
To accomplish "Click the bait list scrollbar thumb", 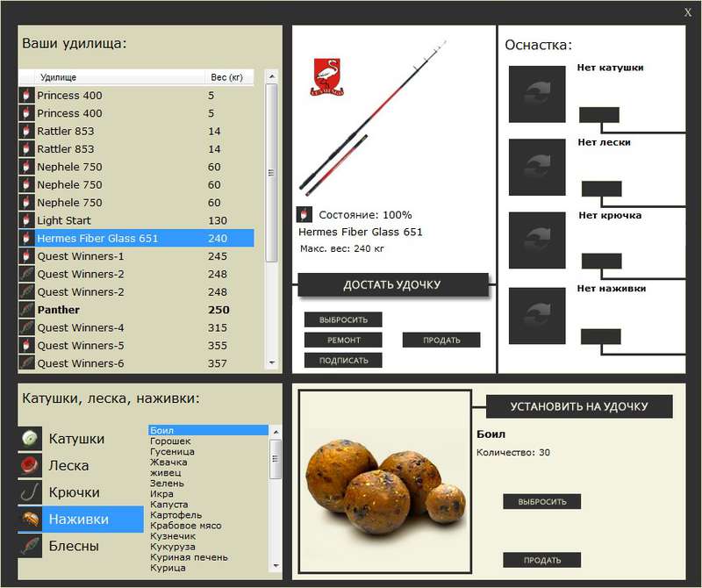I will pyautogui.click(x=276, y=459).
